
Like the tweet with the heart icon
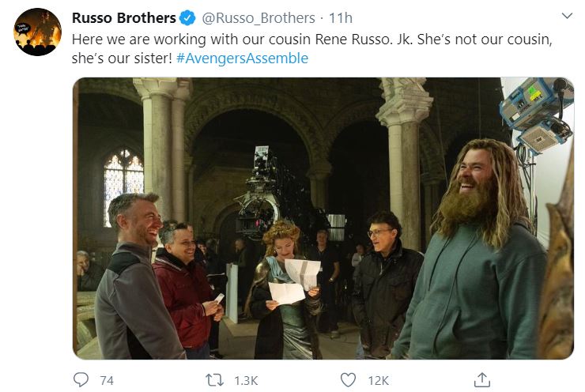point(348,380)
